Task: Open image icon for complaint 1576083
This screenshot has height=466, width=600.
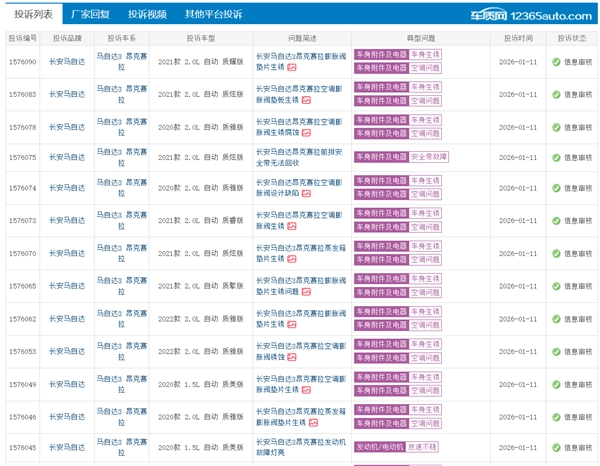Action: 306,100
